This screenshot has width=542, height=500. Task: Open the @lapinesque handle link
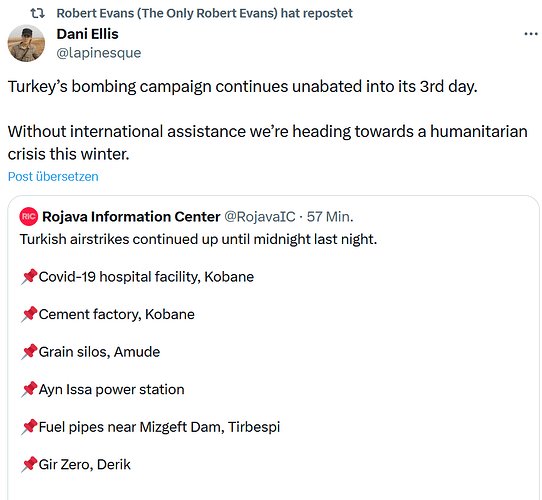point(99,53)
